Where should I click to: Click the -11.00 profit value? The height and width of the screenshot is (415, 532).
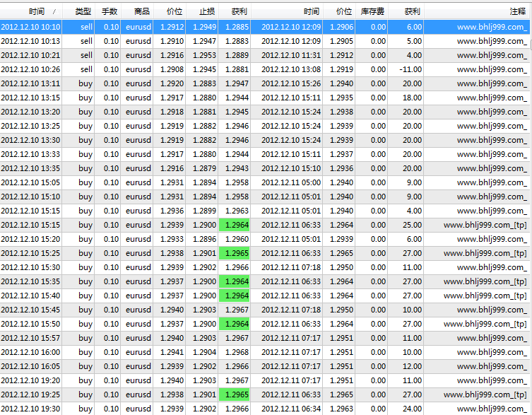(410, 69)
